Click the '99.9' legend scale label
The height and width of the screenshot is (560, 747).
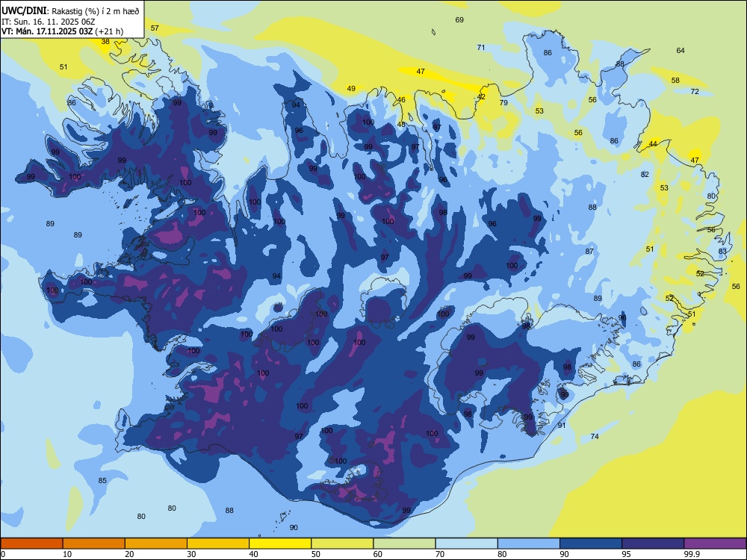[691, 554]
